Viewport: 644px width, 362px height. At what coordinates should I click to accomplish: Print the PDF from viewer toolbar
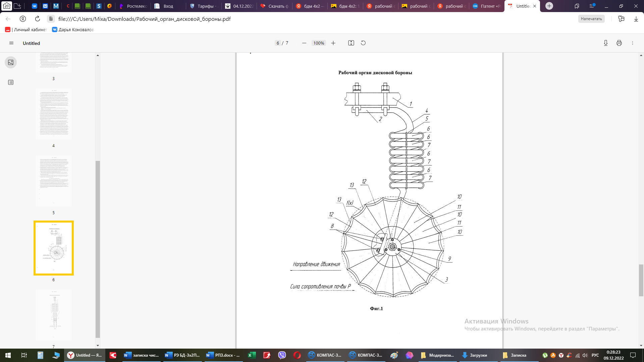[x=619, y=43]
